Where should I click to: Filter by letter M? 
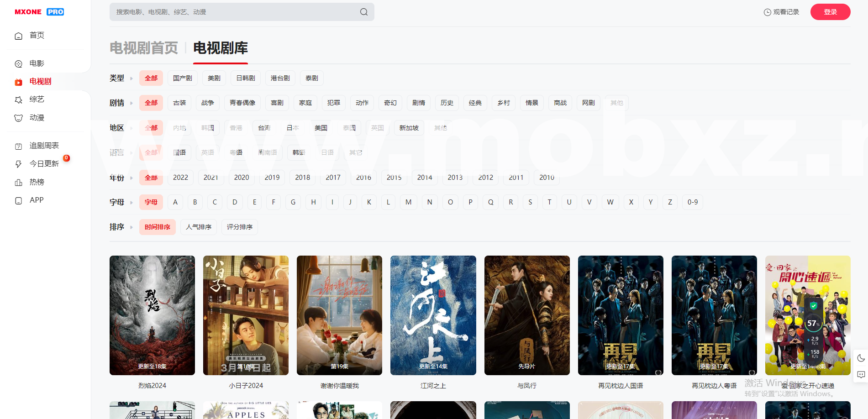tap(409, 202)
